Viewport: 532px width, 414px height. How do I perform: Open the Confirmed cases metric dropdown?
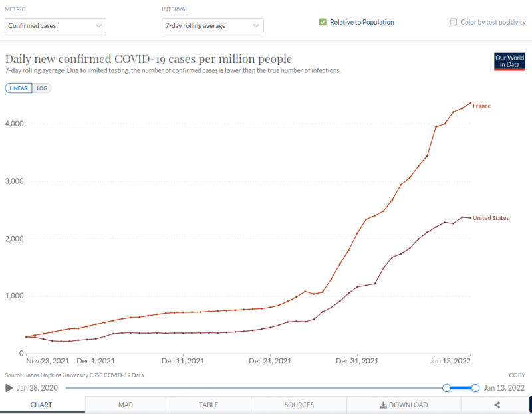56,25
